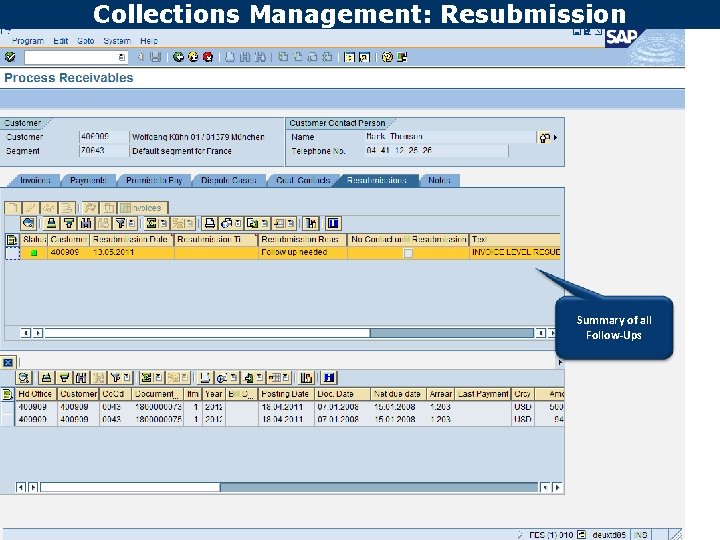Open contact person details icon beside Name
The image size is (720, 540).
545,137
